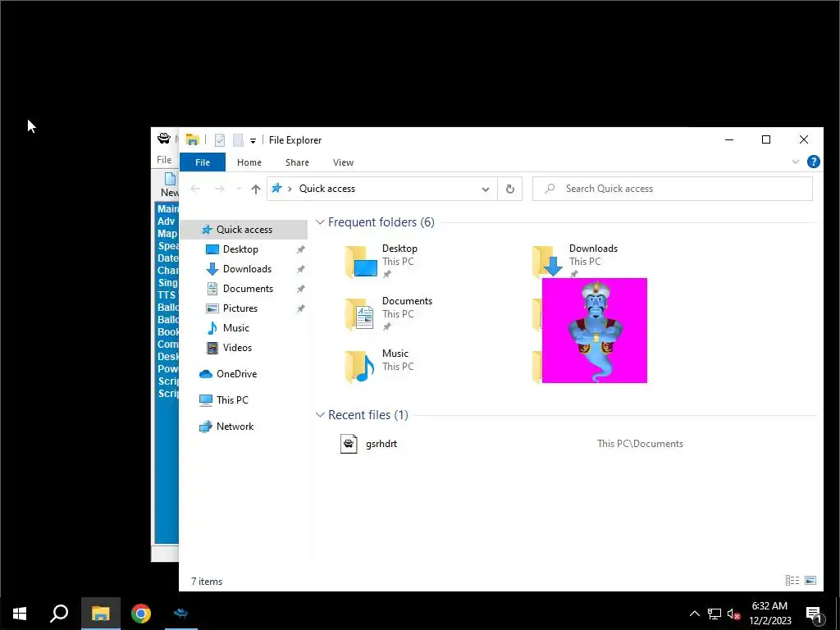Click New folder quick access toolbar icon
The width and height of the screenshot is (840, 630).
tap(238, 140)
